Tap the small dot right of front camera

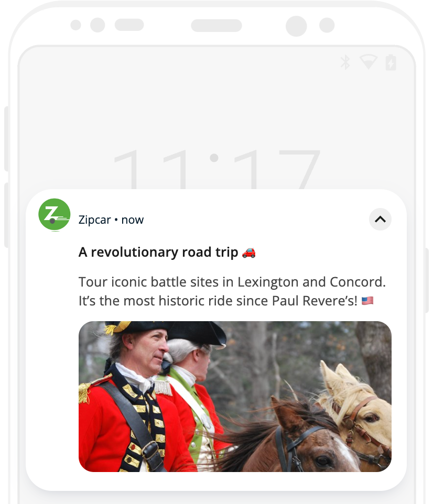[327, 25]
